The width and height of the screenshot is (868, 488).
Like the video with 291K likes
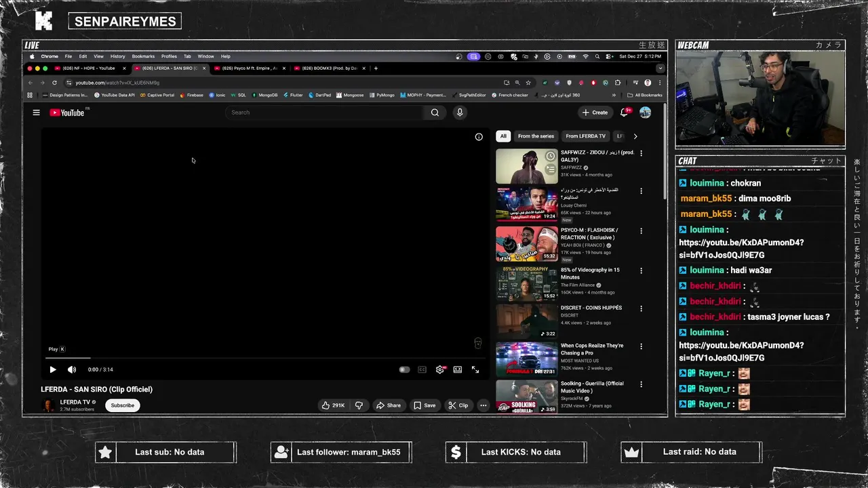[x=334, y=405]
